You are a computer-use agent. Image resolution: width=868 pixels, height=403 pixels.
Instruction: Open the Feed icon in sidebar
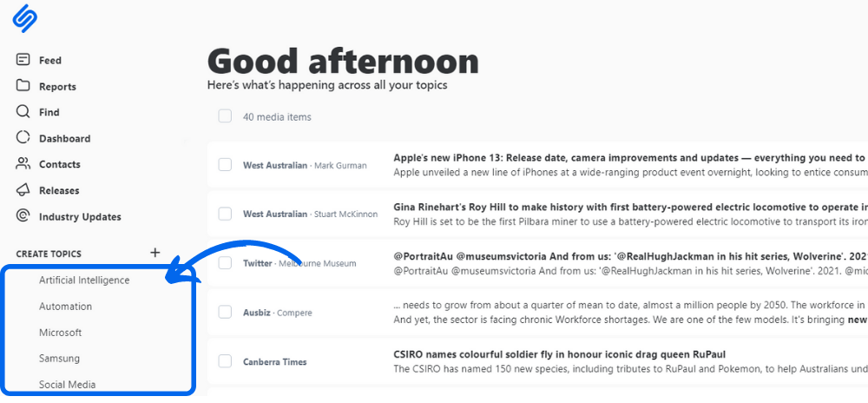[23, 59]
